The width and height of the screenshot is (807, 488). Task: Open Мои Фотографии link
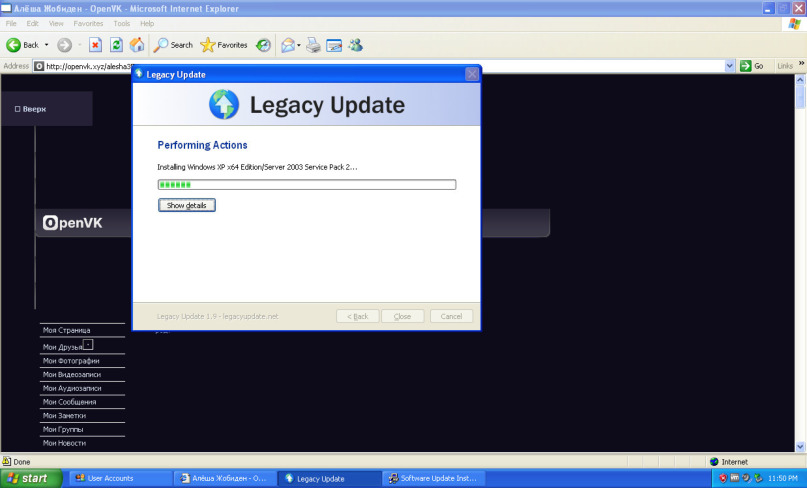click(71, 361)
